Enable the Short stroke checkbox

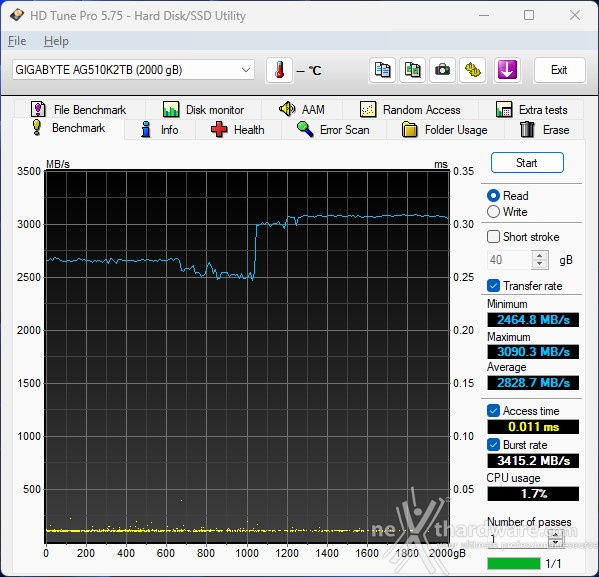pos(493,237)
